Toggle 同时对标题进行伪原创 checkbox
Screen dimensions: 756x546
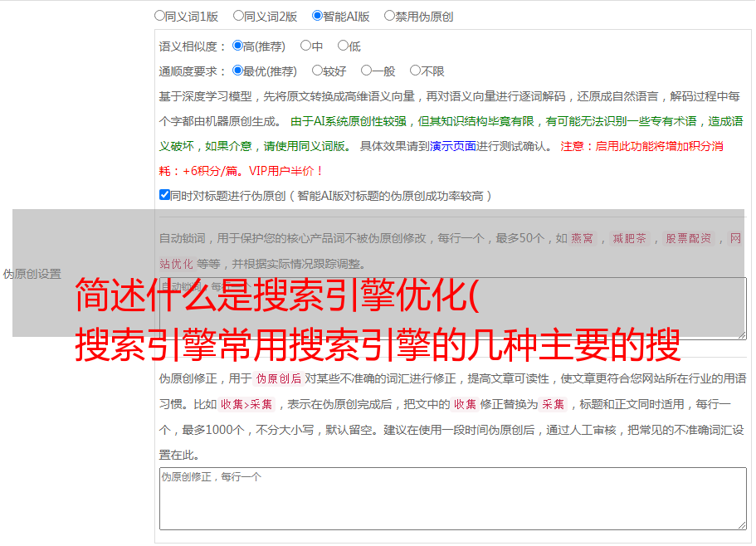(x=164, y=195)
